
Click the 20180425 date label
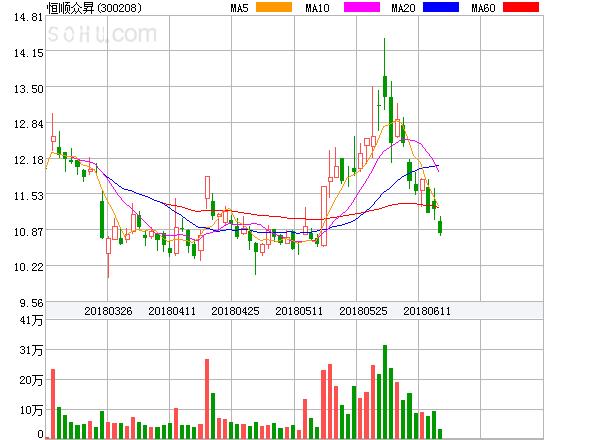(235, 311)
